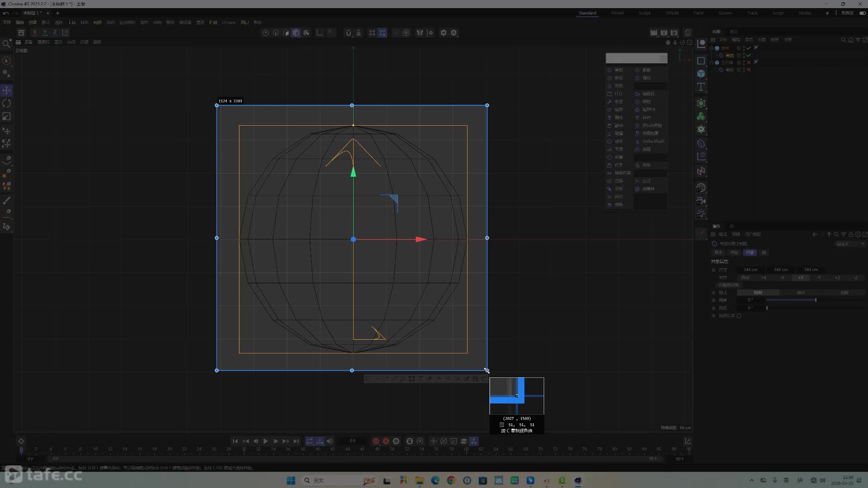Click the Cube primitive icon
The width and height of the screenshot is (868, 488).
pyautogui.click(x=701, y=74)
